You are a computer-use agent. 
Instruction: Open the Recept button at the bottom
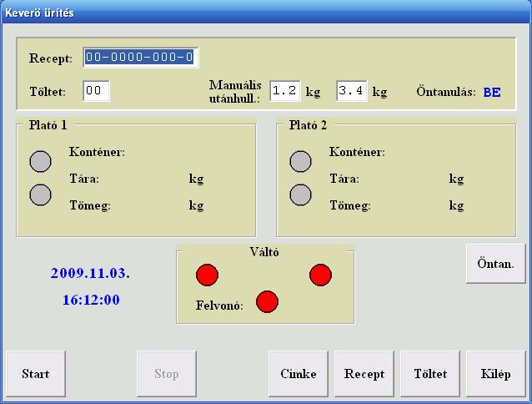tap(364, 374)
